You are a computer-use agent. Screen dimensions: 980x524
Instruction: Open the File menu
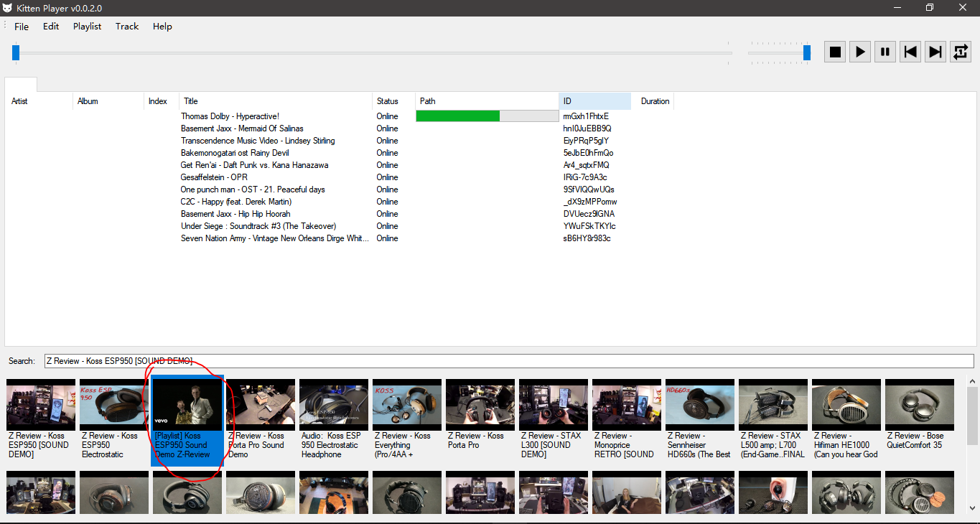22,27
